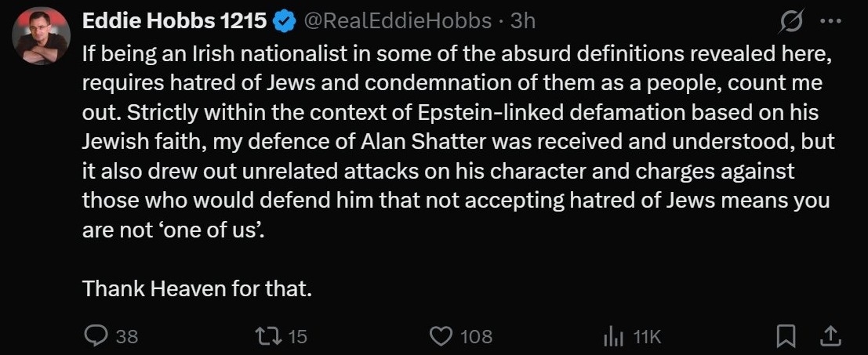Click the 11K view count
This screenshot has width=868, height=355.
pos(647,337)
